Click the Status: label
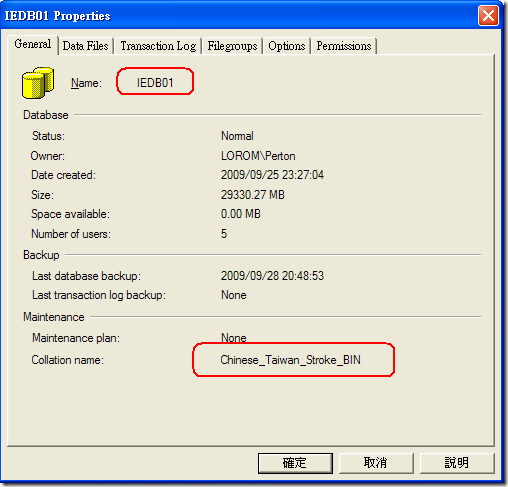Screen dimensions: 508x487 [x=48, y=136]
